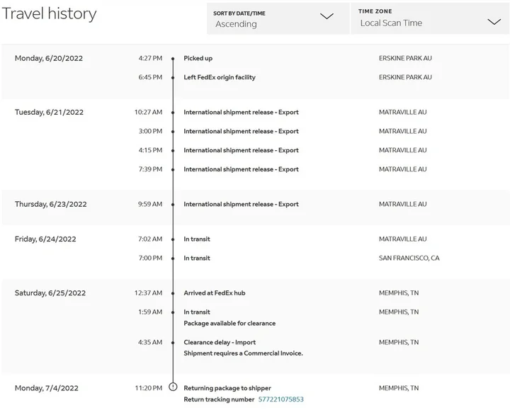Click timeline dot for Left FedEx origin facility

(x=173, y=77)
